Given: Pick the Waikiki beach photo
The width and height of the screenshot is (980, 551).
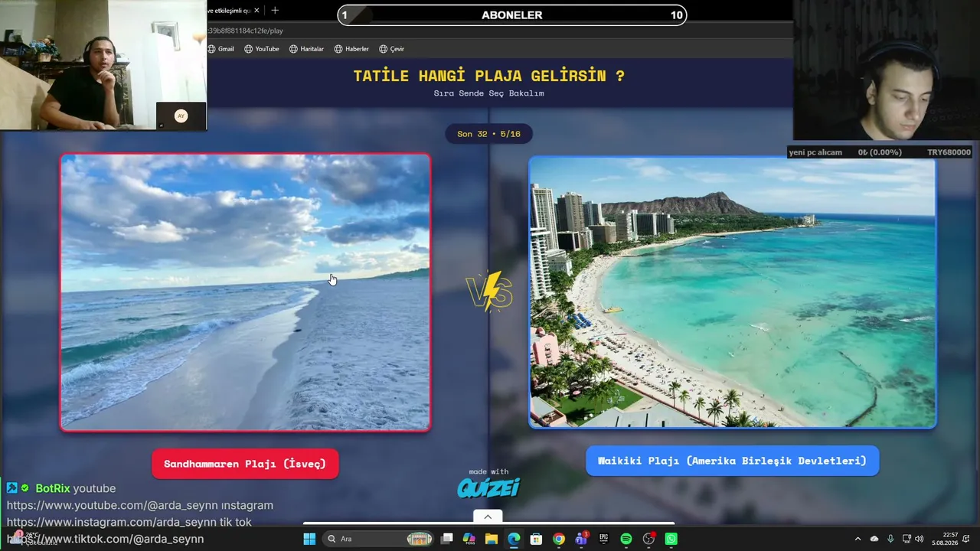Looking at the screenshot, I should [x=733, y=292].
